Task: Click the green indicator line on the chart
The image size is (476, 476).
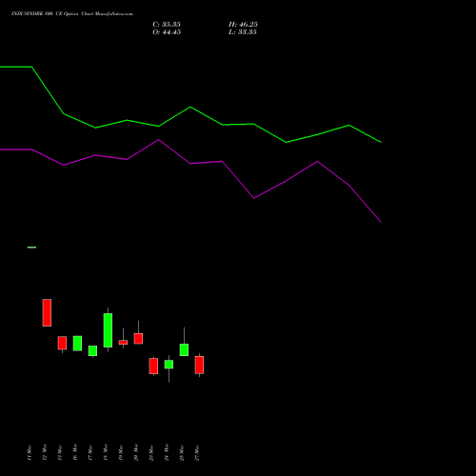Action: pyautogui.click(x=190, y=108)
